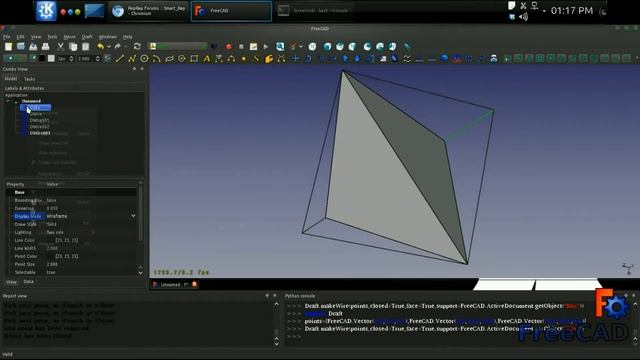Select the Draft Point tool
This screenshot has height=360, width=640.
pyautogui.click(x=244, y=59)
